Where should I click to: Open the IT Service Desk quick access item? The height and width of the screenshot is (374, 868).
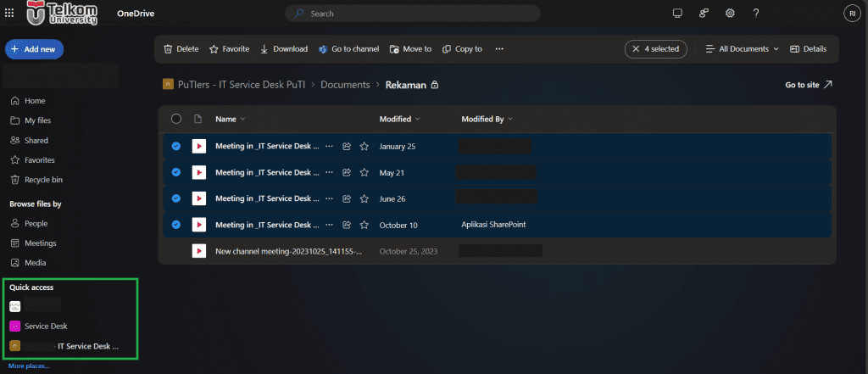tap(64, 346)
